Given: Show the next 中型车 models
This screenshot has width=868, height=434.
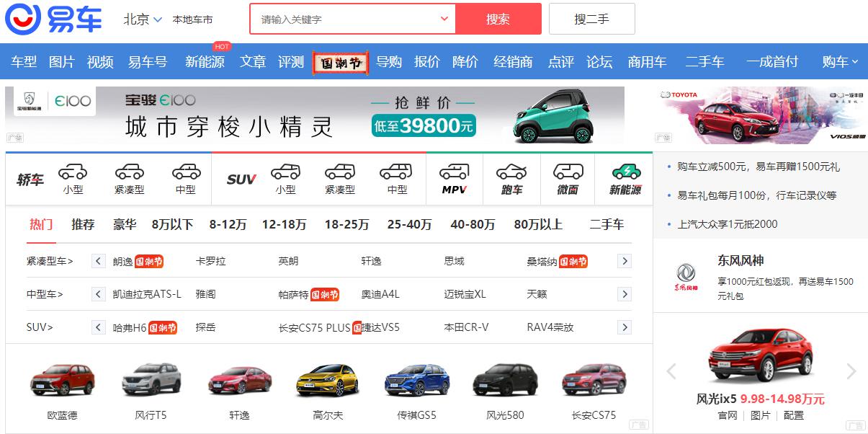Looking at the screenshot, I should pos(625,294).
